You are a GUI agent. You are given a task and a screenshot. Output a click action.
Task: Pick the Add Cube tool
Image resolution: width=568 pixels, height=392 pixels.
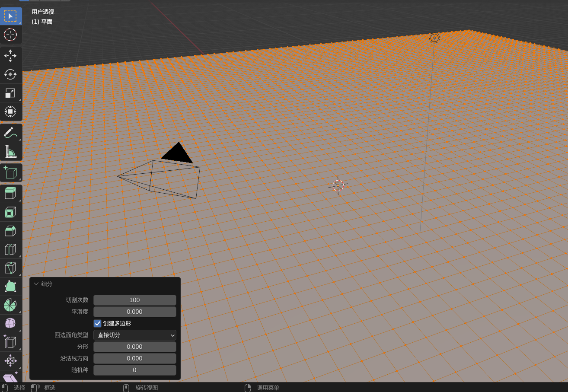click(x=10, y=172)
